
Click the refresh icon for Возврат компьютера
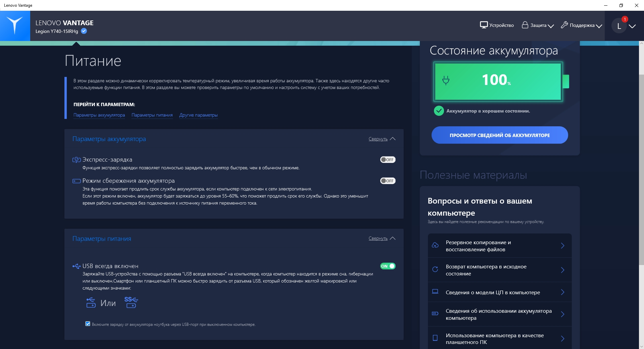point(435,269)
